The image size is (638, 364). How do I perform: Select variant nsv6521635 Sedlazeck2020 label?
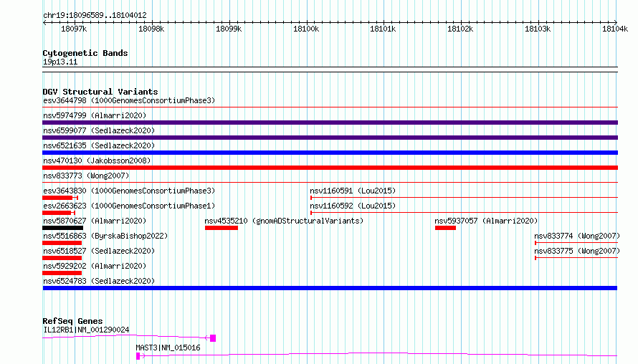(99, 145)
